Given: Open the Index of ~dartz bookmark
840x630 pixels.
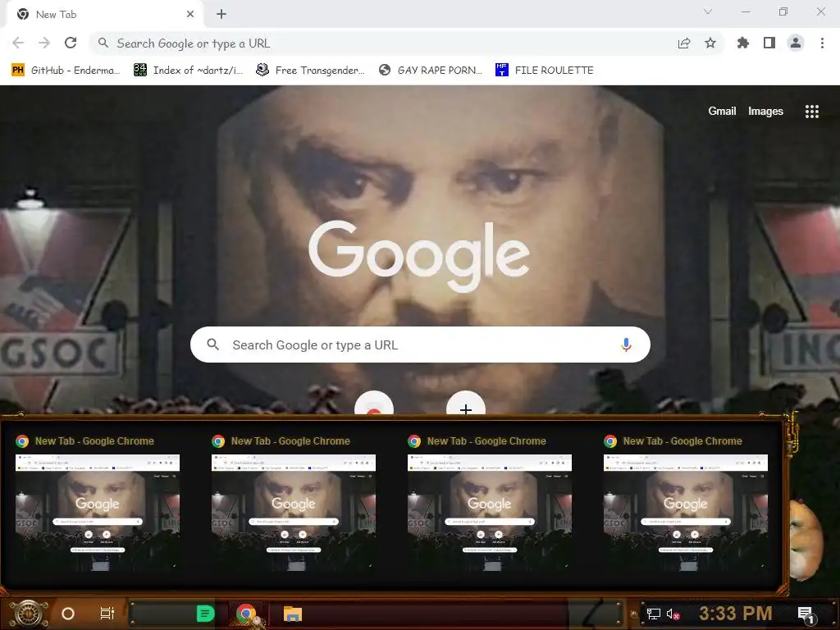Looking at the screenshot, I should 188,71.
